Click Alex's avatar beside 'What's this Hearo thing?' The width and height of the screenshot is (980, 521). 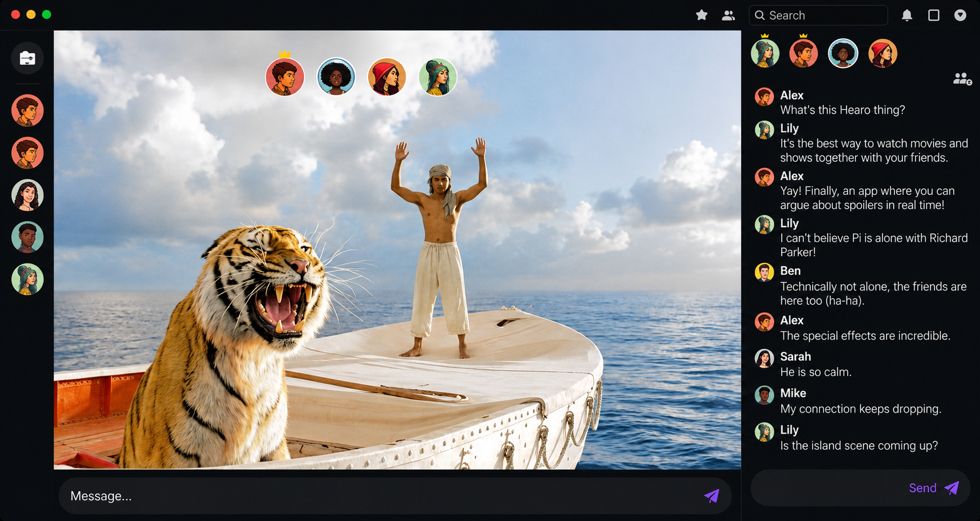[x=764, y=97]
